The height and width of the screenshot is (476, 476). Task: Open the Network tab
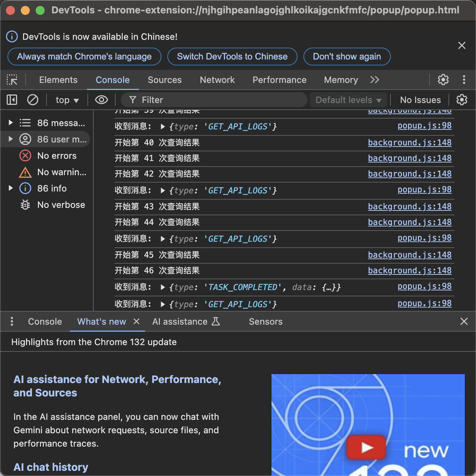[x=217, y=80]
